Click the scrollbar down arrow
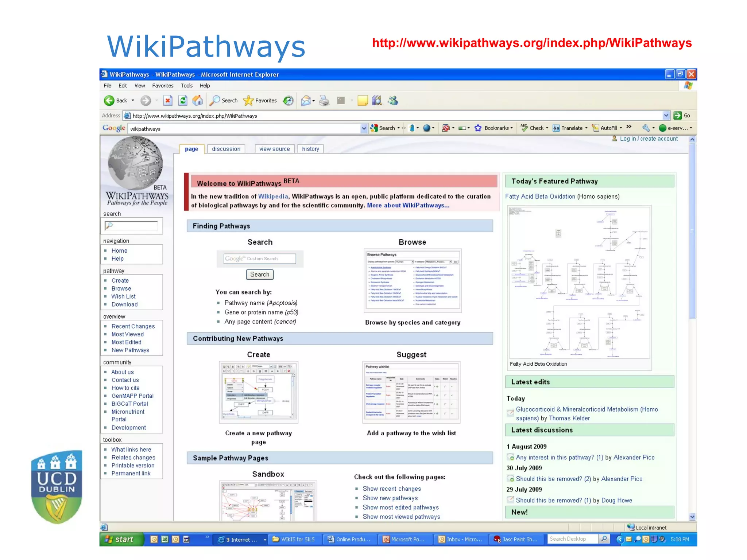This screenshot has height=560, width=747. [x=692, y=517]
